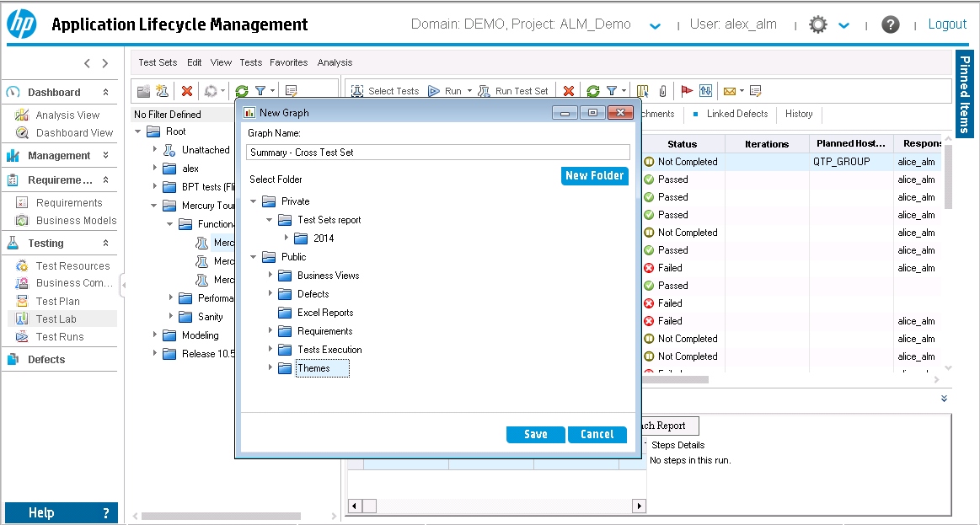980x525 pixels.
Task: Open the Domain/Project dropdown chevron
Action: pyautogui.click(x=655, y=26)
